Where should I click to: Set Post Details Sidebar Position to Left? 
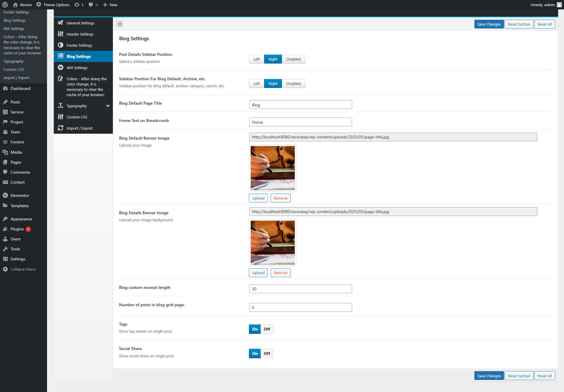point(257,59)
